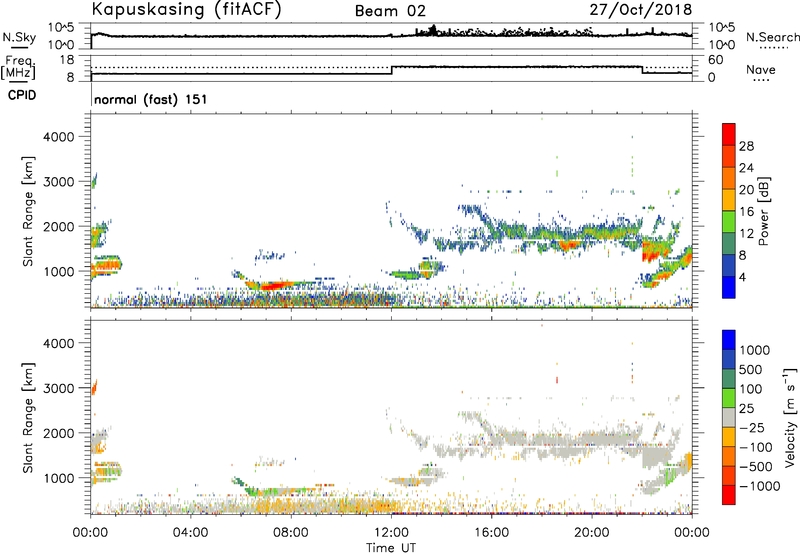The width and height of the screenshot is (800, 554).
Task: Click the -1000 label on velocity colorbar
Action: pyautogui.click(x=760, y=486)
